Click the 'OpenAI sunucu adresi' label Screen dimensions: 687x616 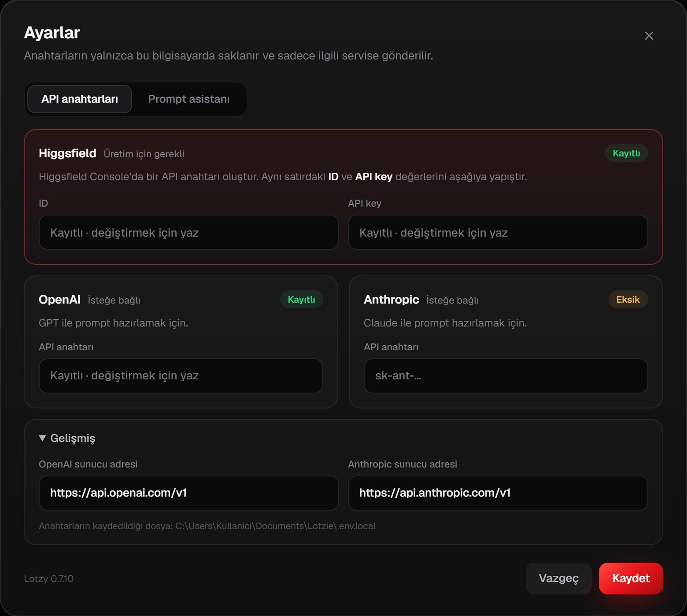[x=88, y=464]
